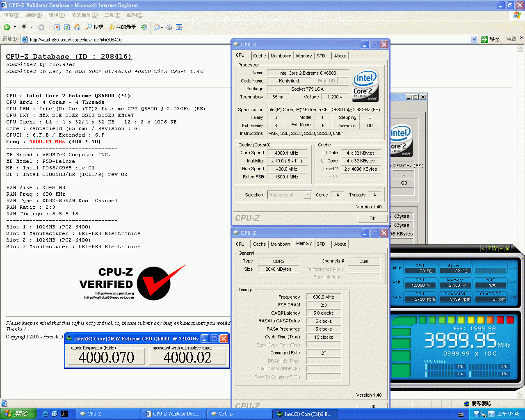The width and height of the screenshot is (525, 420).
Task: Open the 編輯(E) Edit menu
Action: click(x=34, y=15)
